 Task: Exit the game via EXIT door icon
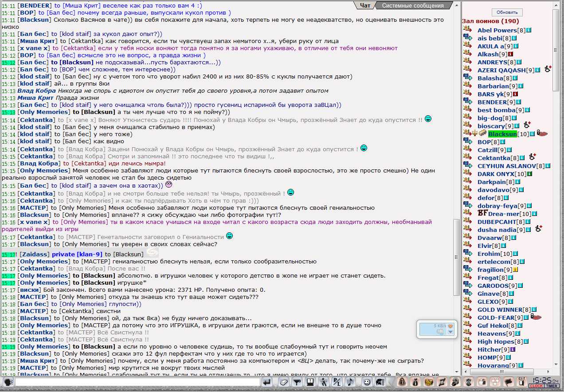pos(522,382)
